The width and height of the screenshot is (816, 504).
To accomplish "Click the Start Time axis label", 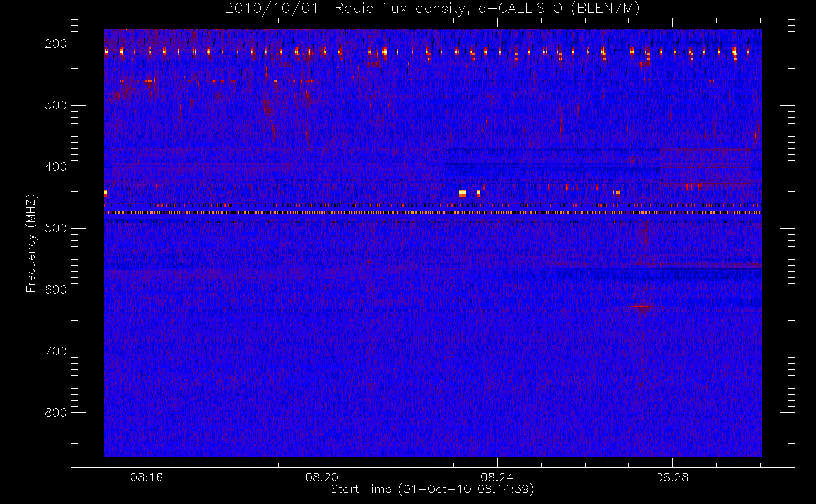I will coord(433,489).
